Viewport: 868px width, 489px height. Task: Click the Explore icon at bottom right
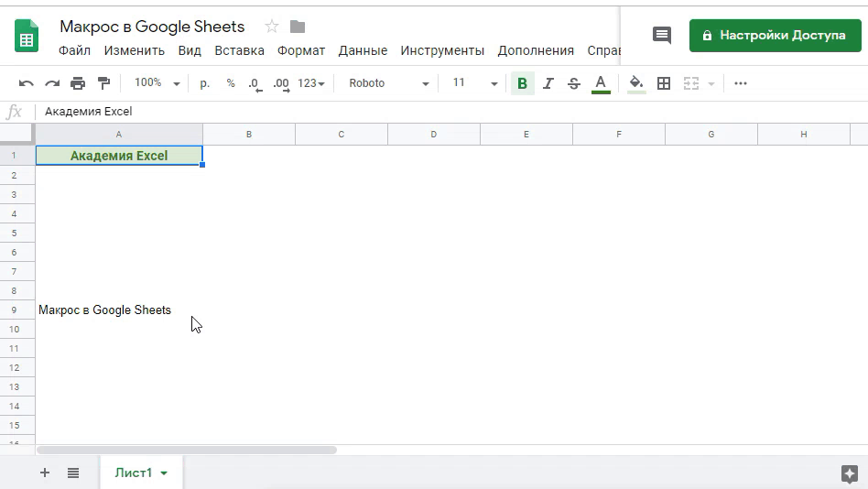849,473
